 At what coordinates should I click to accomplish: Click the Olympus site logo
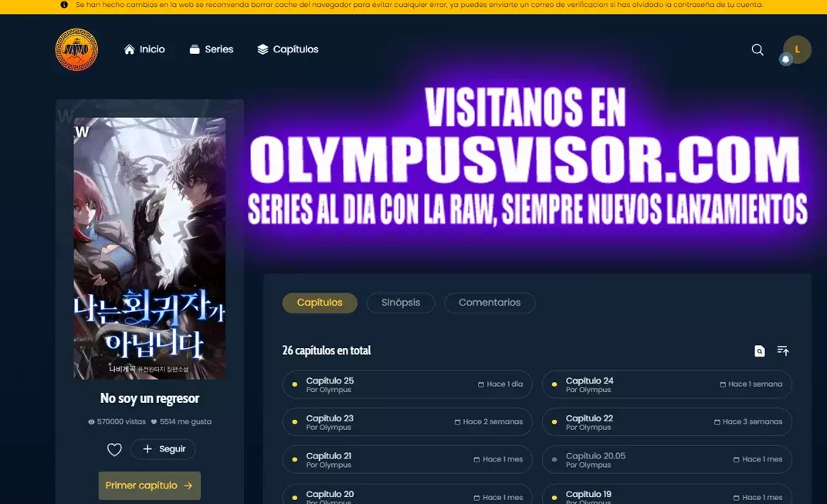pyautogui.click(x=76, y=49)
